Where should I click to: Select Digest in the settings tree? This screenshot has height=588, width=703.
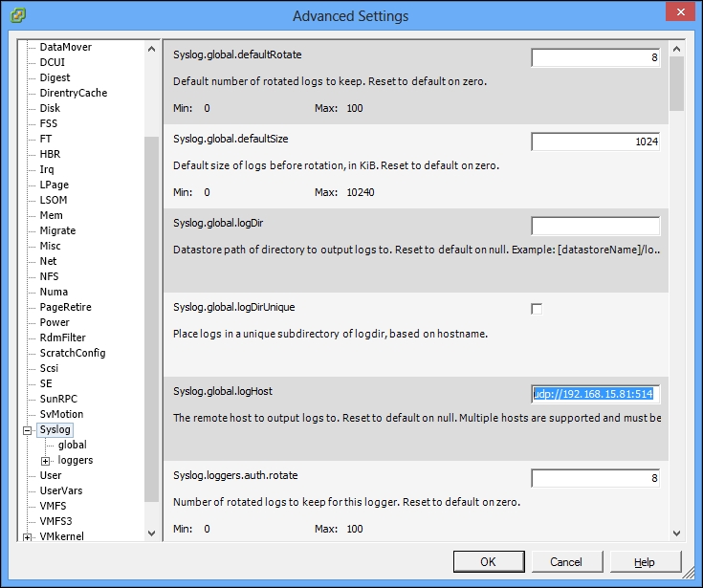(x=55, y=77)
